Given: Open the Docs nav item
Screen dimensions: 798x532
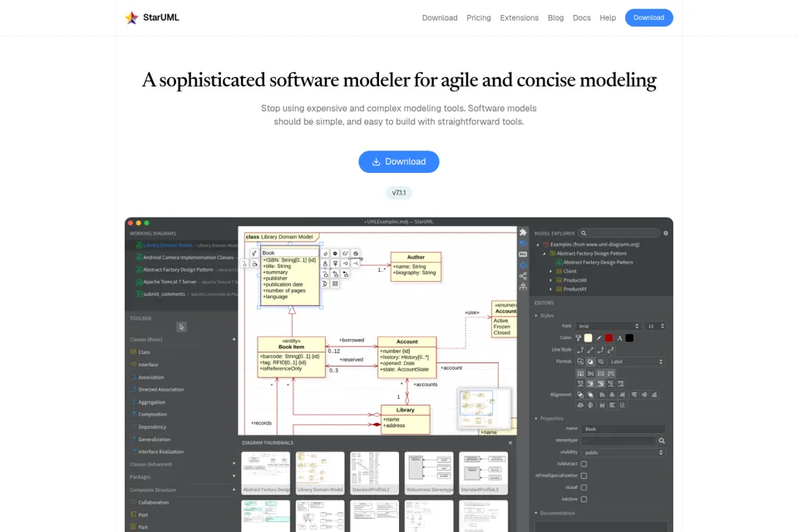Looking at the screenshot, I should coord(582,17).
